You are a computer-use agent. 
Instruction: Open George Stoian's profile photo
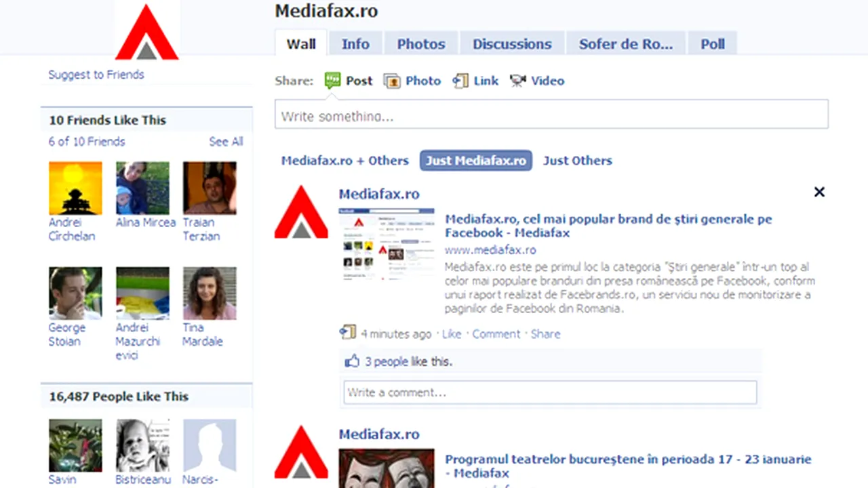pyautogui.click(x=75, y=293)
